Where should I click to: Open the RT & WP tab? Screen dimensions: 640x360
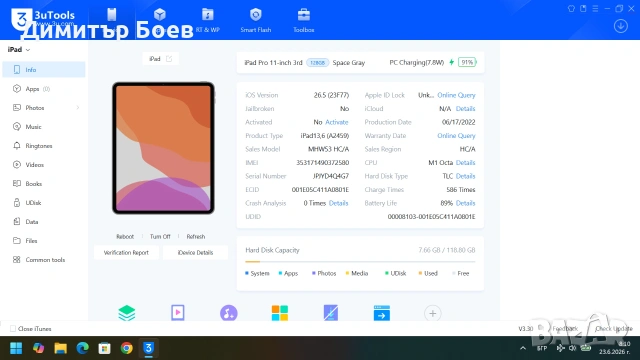207,20
